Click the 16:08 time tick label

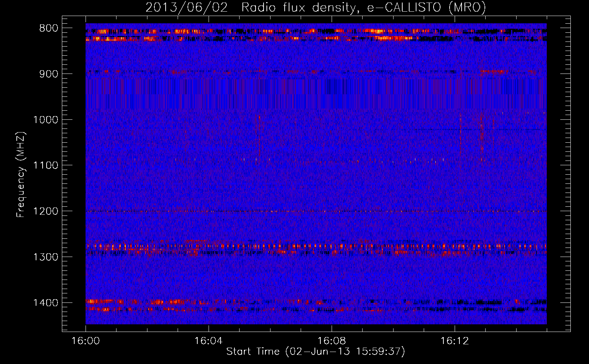coord(331,341)
